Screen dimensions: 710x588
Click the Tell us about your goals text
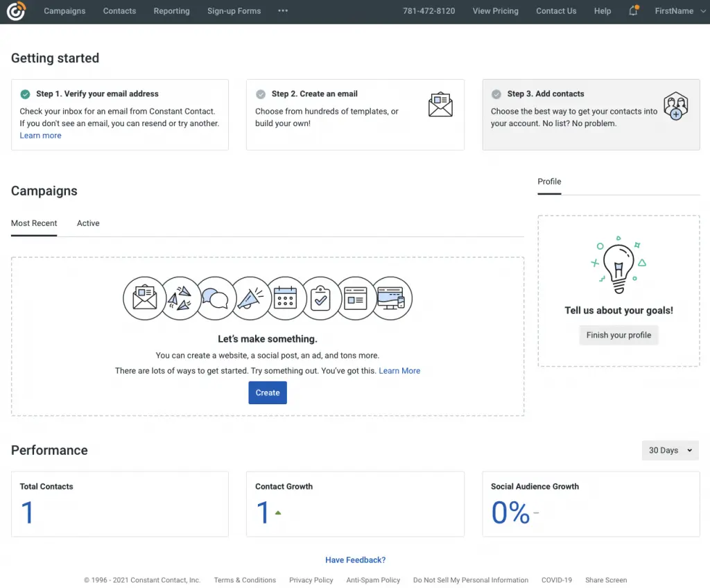(x=618, y=311)
